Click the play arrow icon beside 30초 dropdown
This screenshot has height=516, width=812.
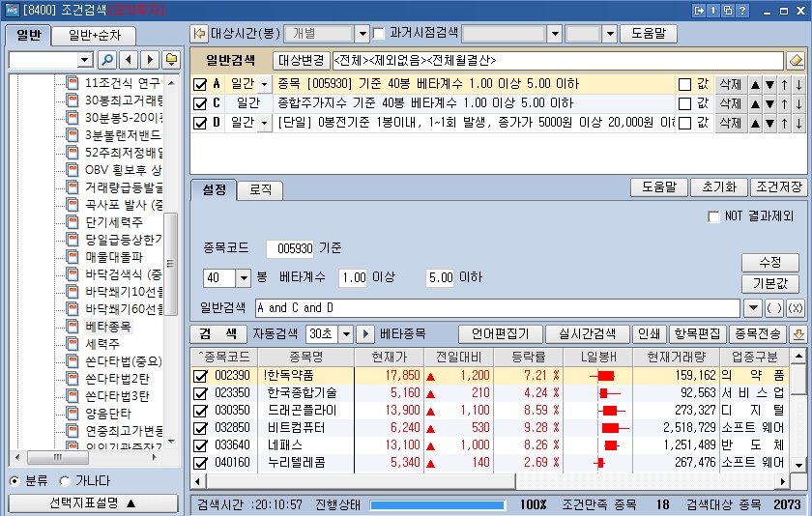[x=365, y=334]
